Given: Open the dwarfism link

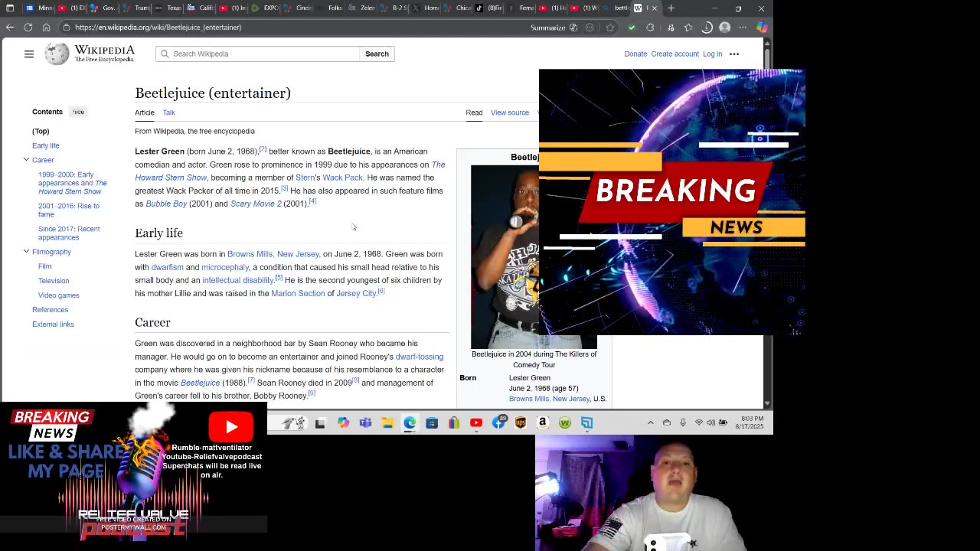Looking at the screenshot, I should point(167,267).
